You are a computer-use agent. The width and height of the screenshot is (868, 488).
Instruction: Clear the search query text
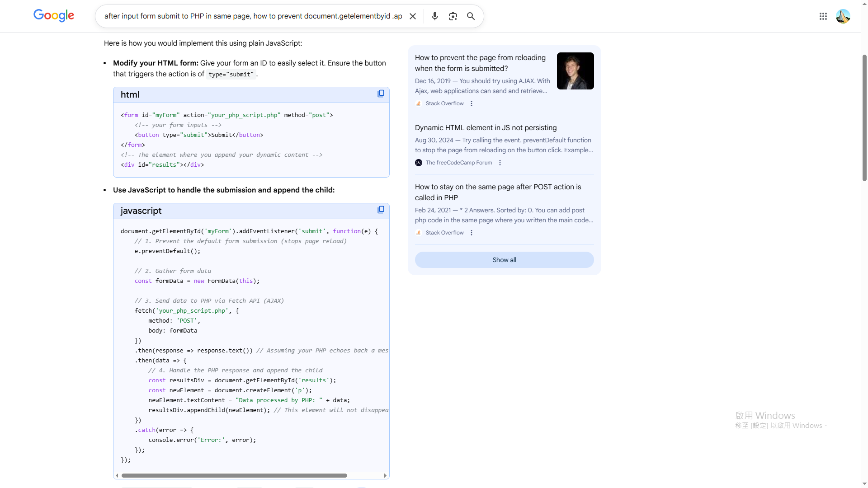tap(412, 16)
